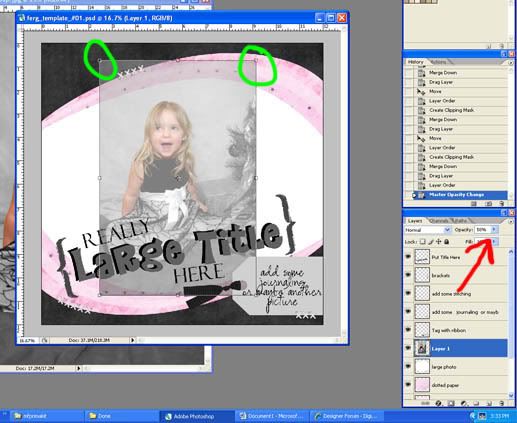Viewport: 517px width, 423px height.
Task: Open the Done folder from the taskbar
Action: click(x=121, y=416)
